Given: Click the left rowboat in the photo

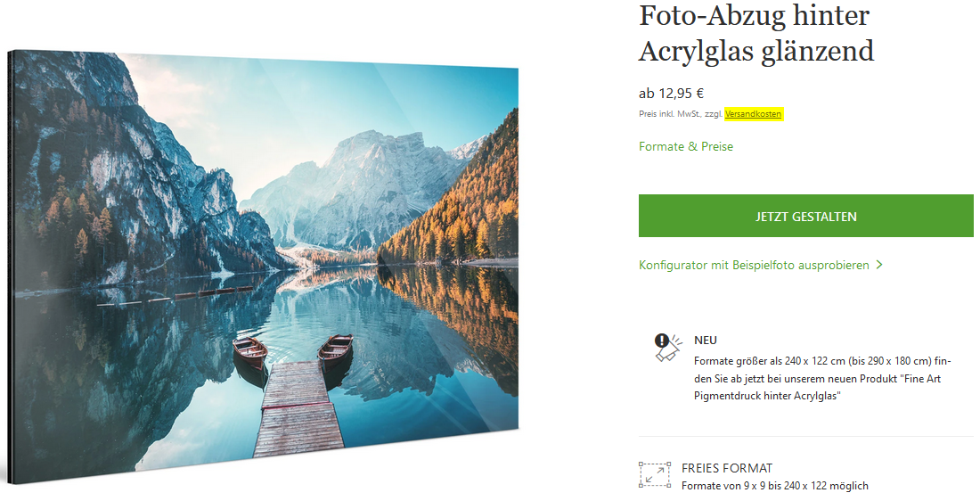Looking at the screenshot, I should coord(250,351).
